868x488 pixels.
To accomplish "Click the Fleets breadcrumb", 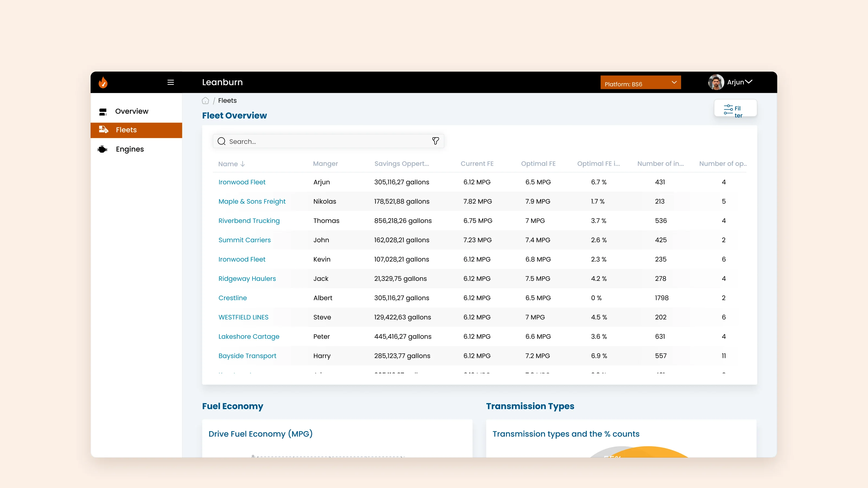I will [227, 100].
